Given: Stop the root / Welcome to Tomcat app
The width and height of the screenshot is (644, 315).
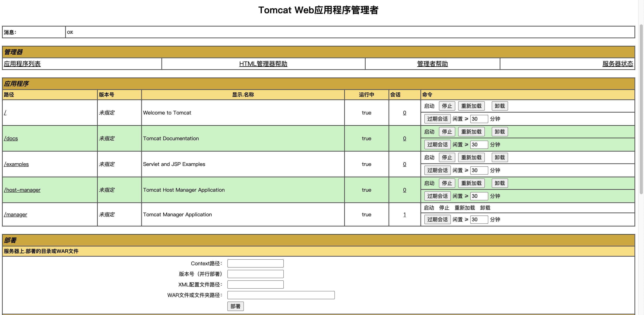Looking at the screenshot, I should pyautogui.click(x=447, y=106).
